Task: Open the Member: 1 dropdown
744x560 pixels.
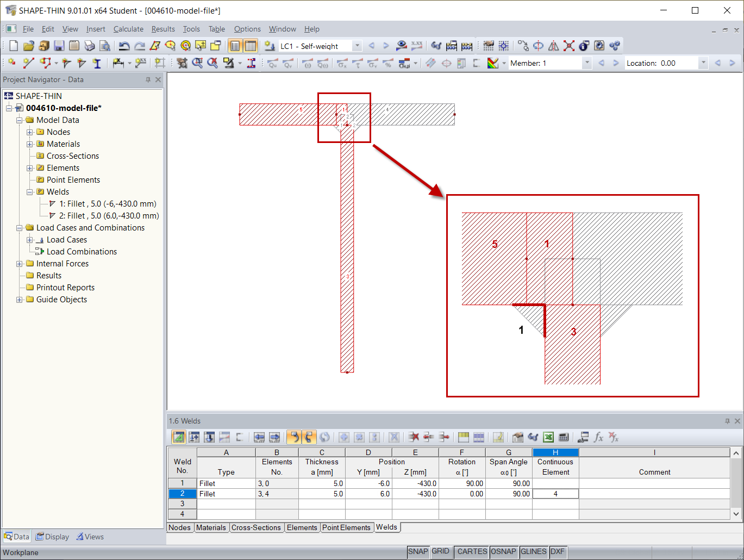Action: coord(587,63)
